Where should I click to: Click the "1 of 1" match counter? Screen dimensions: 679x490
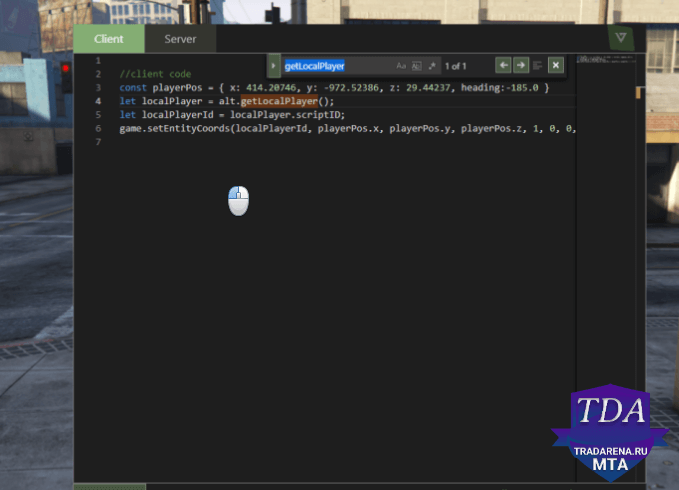[456, 66]
